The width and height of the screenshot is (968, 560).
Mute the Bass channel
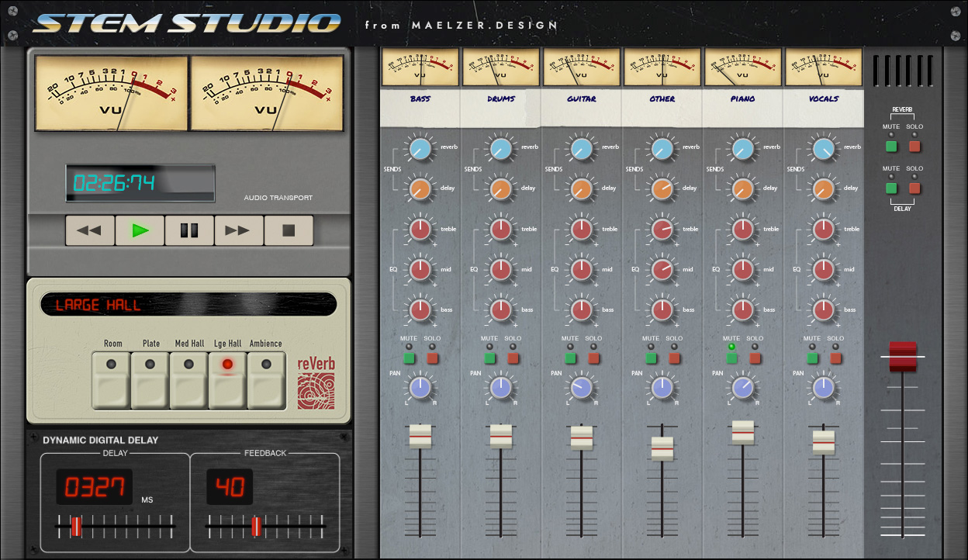click(409, 358)
